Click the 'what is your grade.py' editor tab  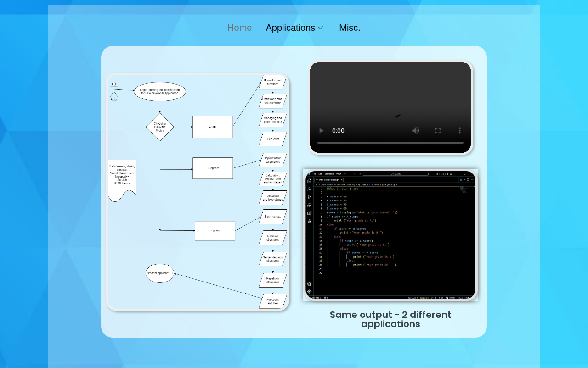329,180
